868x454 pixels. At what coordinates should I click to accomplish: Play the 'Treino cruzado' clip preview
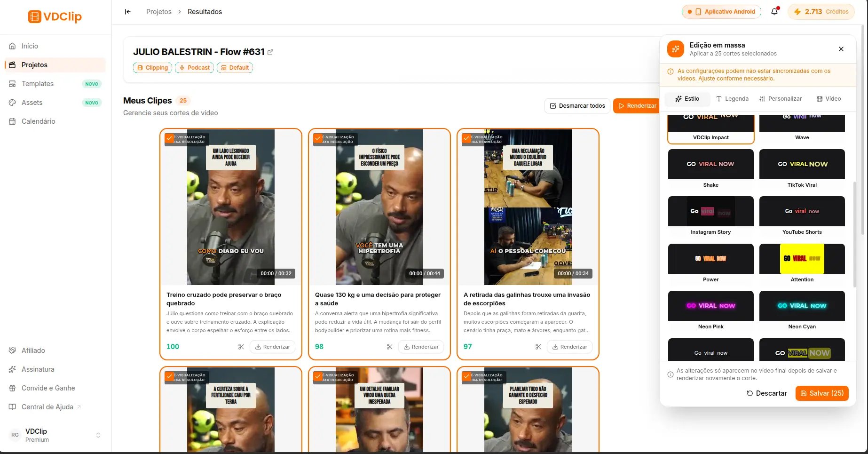coord(231,207)
